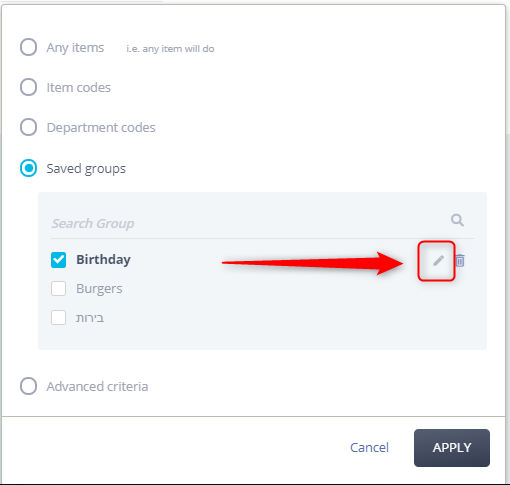Delete the Birthday group via trash icon

460,261
